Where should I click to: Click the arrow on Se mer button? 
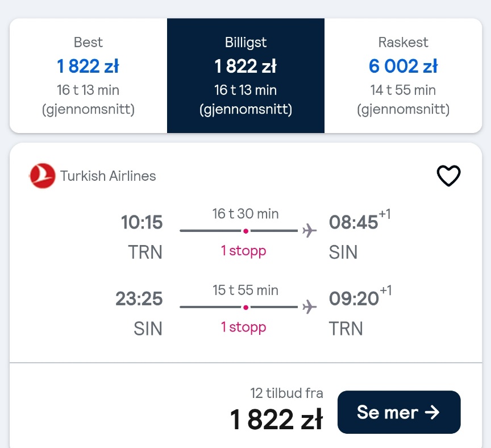[x=432, y=412]
